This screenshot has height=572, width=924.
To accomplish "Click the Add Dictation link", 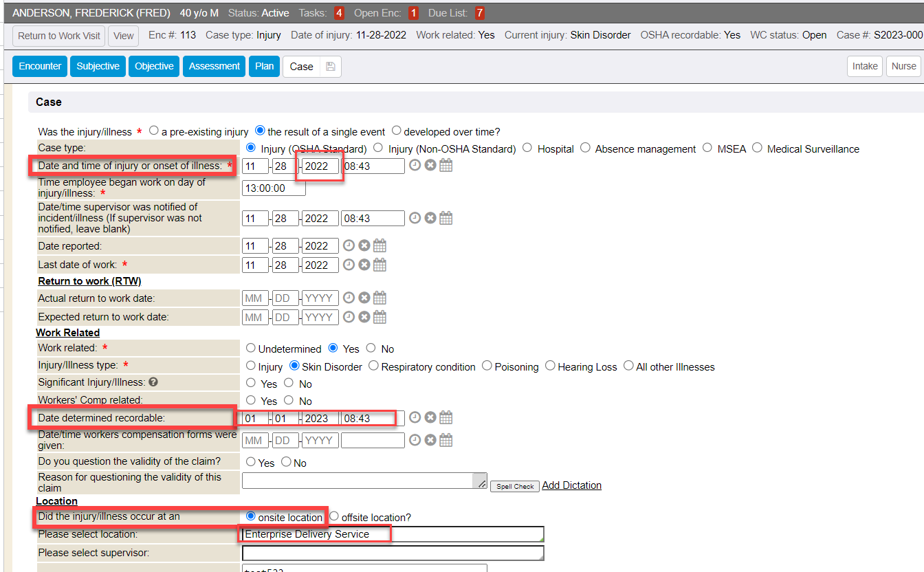I will pos(571,485).
